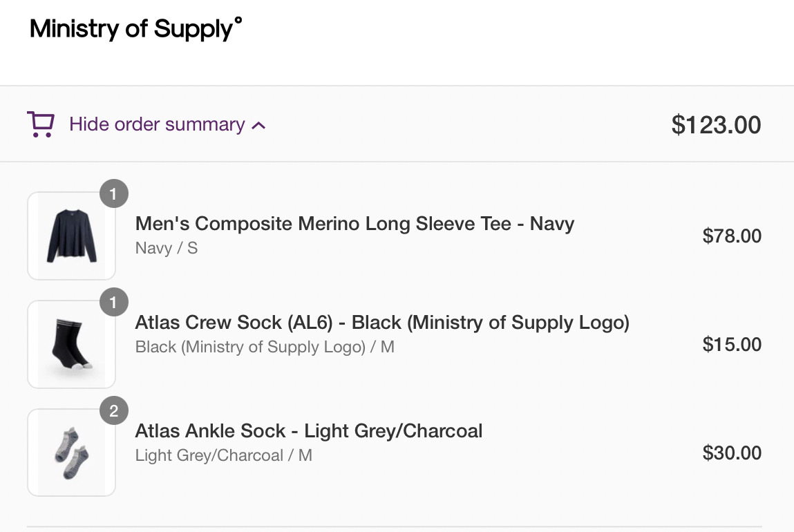Click the $78.00 price
Viewport: 794px width, 532px height.
click(x=732, y=236)
